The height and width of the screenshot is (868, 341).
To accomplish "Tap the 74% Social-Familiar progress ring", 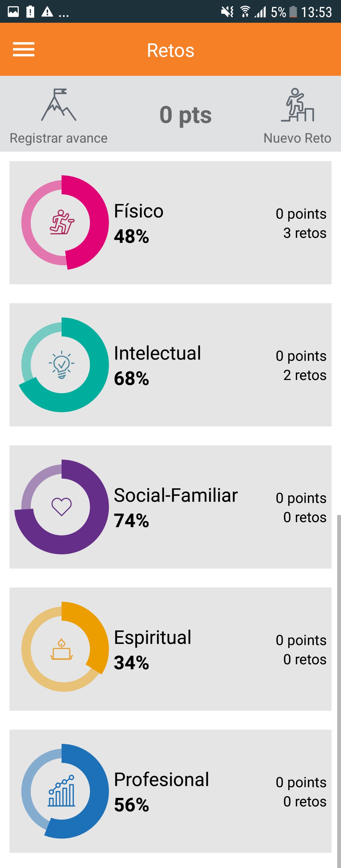I will [62, 507].
